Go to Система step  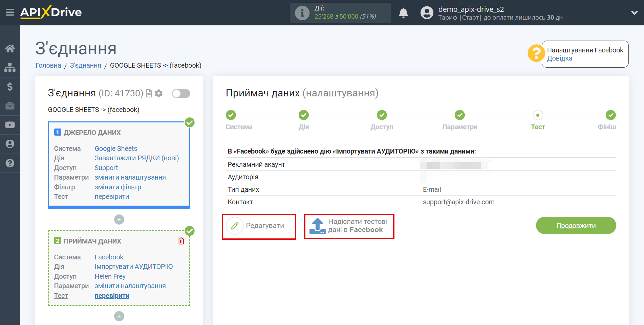pyautogui.click(x=231, y=115)
